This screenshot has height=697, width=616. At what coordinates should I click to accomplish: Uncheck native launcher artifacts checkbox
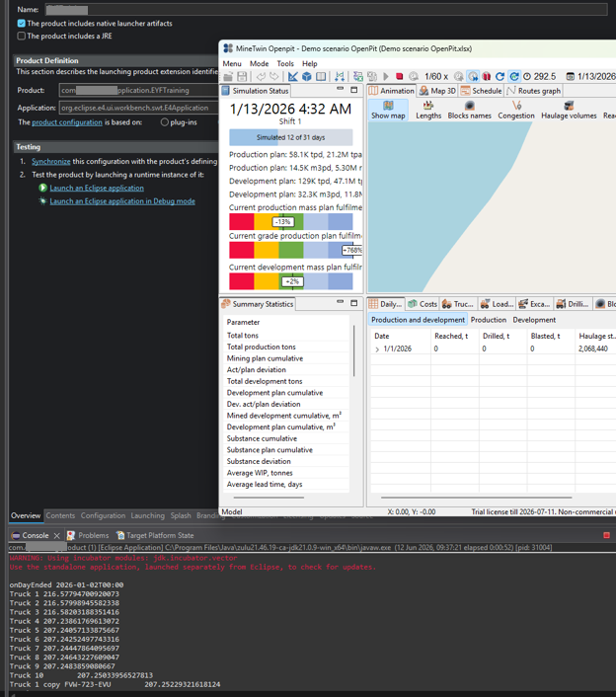(22, 23)
